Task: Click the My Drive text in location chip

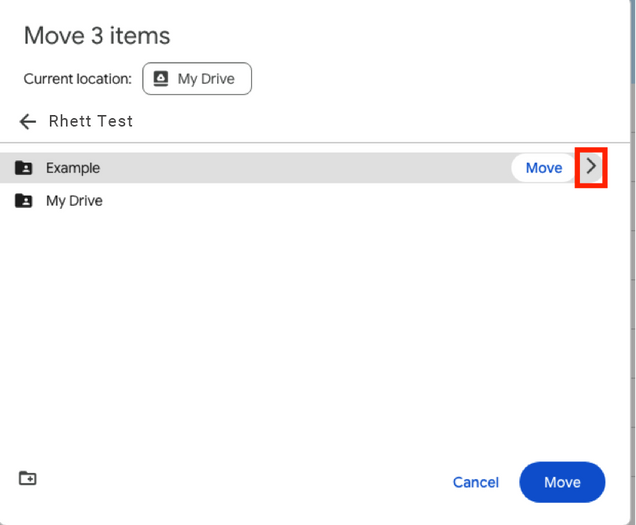Action: (x=206, y=79)
